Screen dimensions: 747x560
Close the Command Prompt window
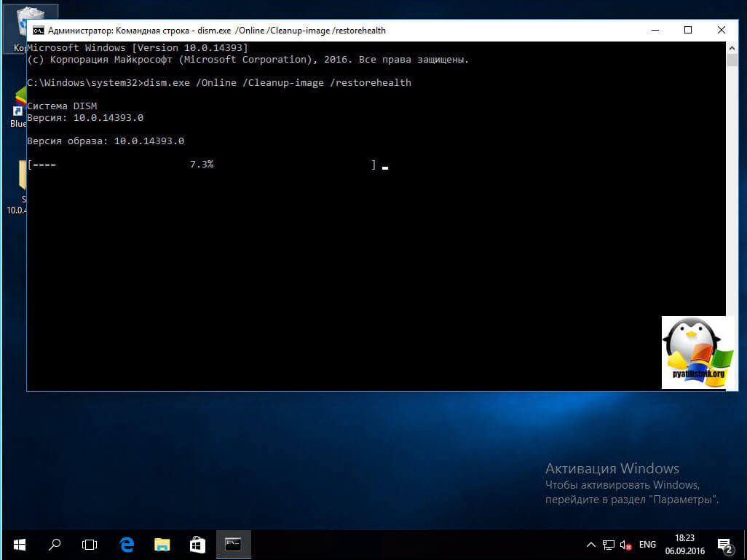point(722,30)
